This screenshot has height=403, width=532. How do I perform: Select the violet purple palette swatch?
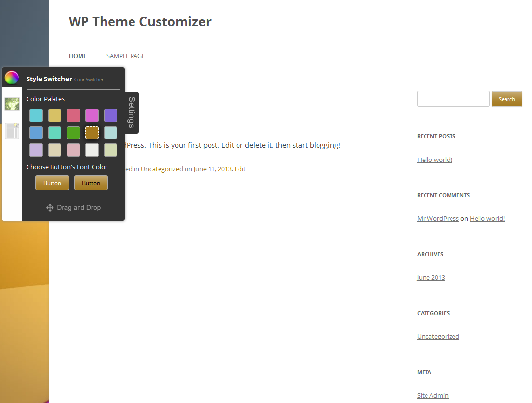[x=110, y=116]
